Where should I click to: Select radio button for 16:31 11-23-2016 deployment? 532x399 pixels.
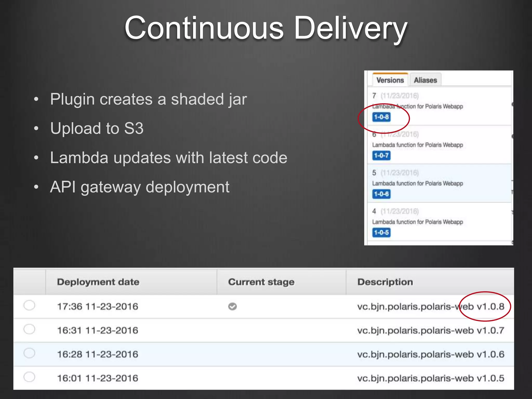tap(29, 329)
